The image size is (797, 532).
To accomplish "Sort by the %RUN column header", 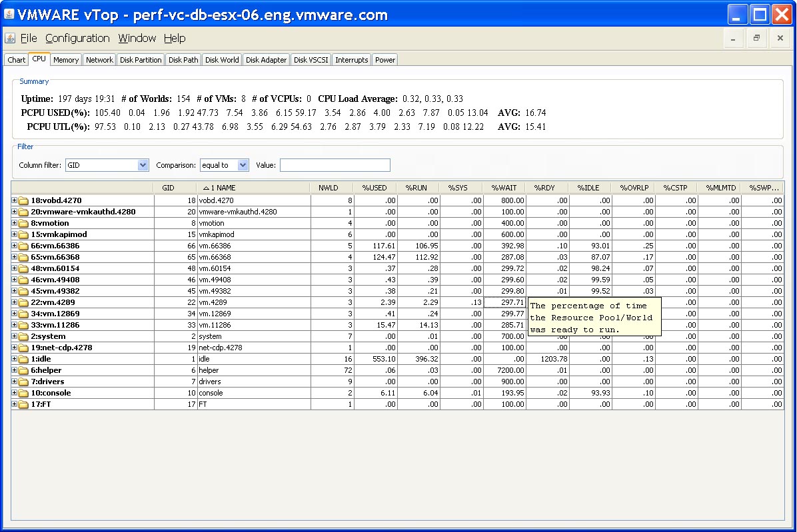I will [418, 188].
